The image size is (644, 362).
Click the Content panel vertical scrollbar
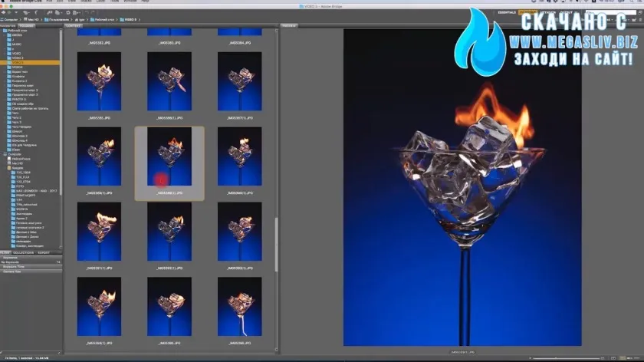coord(276,244)
